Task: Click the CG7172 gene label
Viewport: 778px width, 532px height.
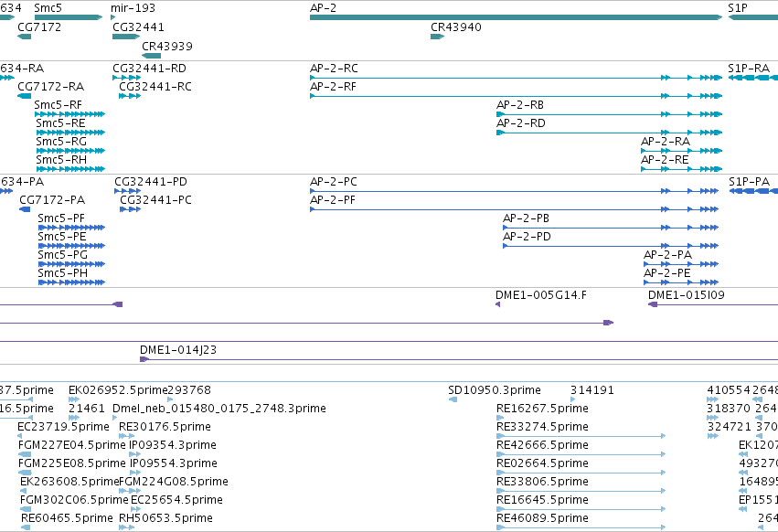Action: pyautogui.click(x=39, y=27)
